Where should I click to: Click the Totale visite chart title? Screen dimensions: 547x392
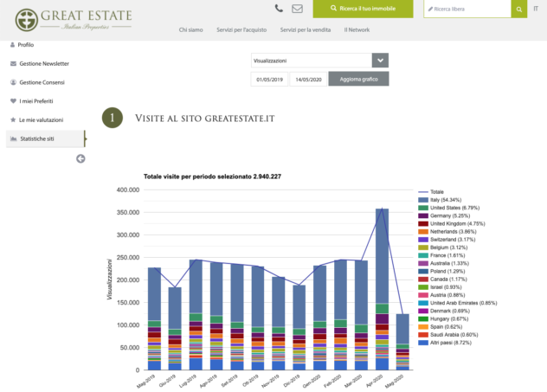212,177
